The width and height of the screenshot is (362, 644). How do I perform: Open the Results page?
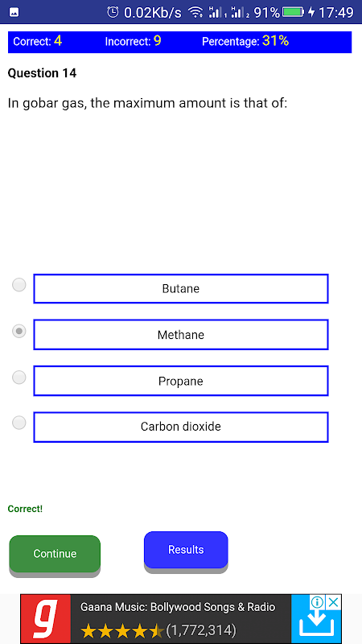point(186,550)
